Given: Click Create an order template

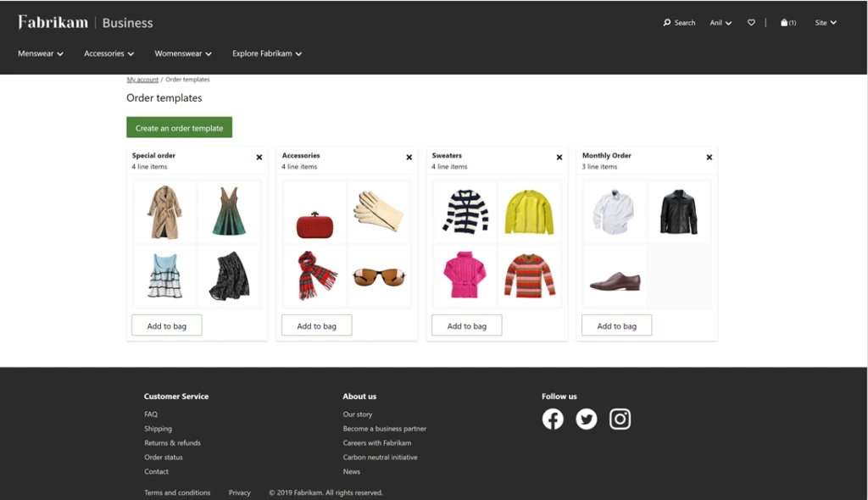Looking at the screenshot, I should (x=179, y=127).
